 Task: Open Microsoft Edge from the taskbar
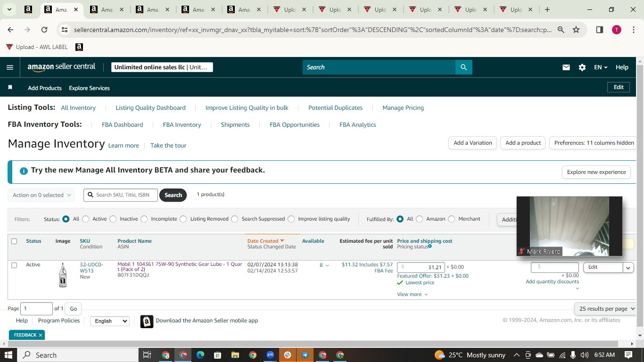200,355
